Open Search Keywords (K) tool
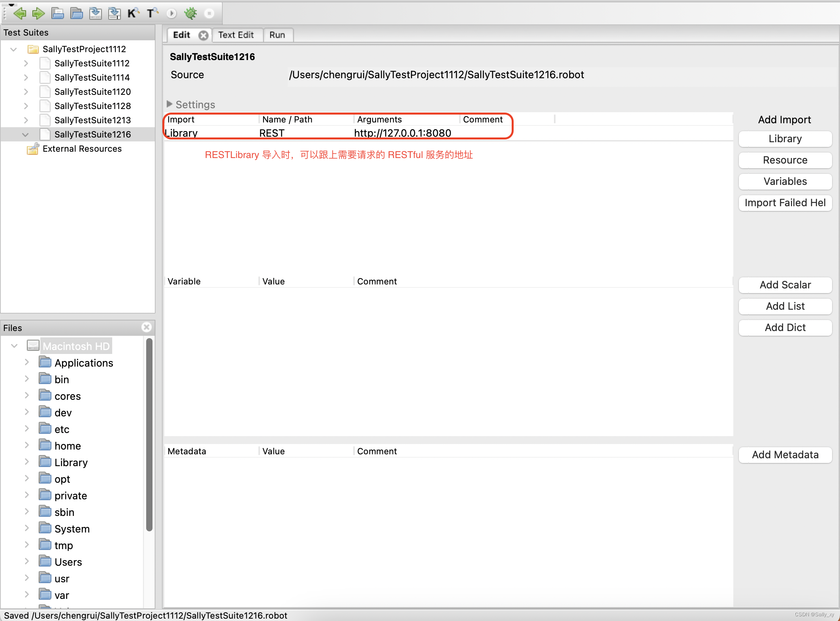Image resolution: width=840 pixels, height=621 pixels. [133, 13]
